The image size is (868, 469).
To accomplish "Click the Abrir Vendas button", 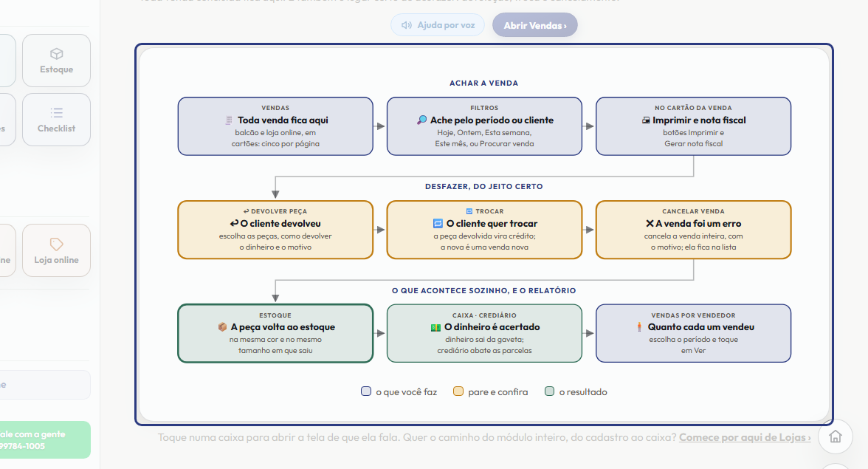I will (x=534, y=25).
